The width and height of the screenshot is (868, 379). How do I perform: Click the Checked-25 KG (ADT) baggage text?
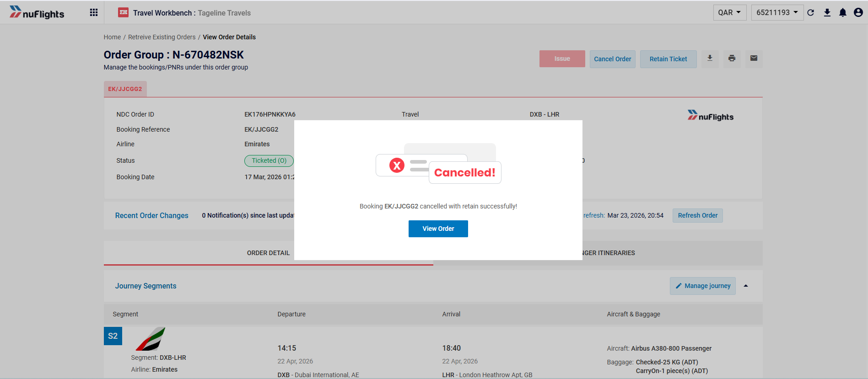click(667, 362)
